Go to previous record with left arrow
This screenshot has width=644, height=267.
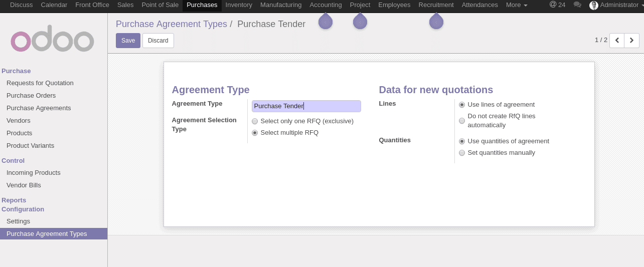click(617, 40)
